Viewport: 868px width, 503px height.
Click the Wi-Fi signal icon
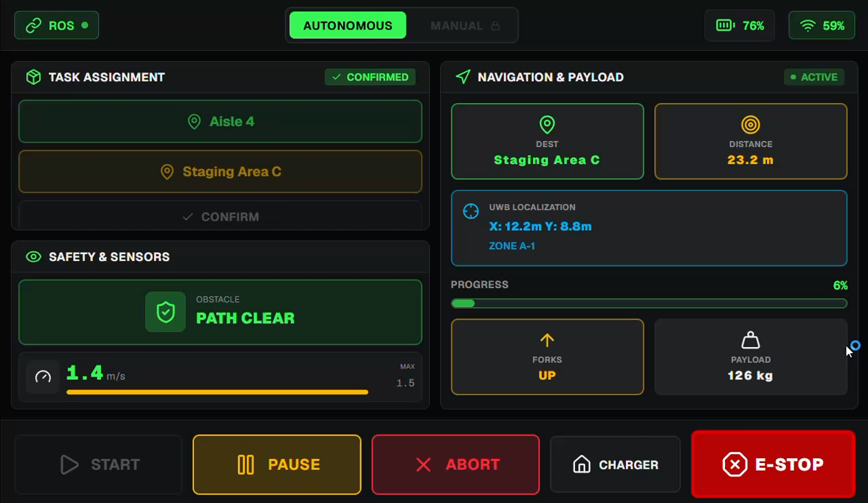[x=808, y=25]
